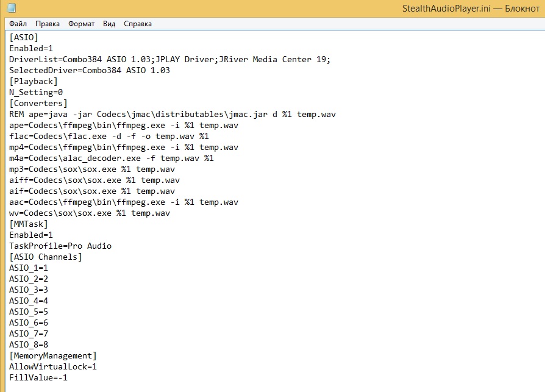Click the REM ape=java line
The image size is (545, 392).
(x=173, y=115)
